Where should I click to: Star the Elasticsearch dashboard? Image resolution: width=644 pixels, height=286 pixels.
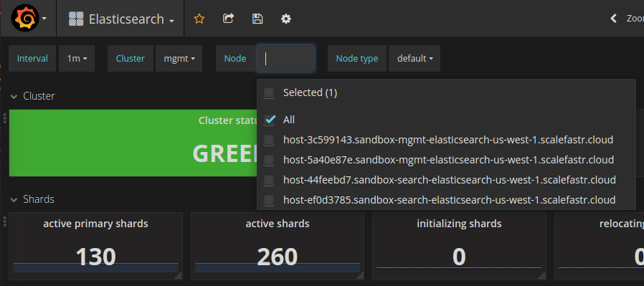[199, 19]
